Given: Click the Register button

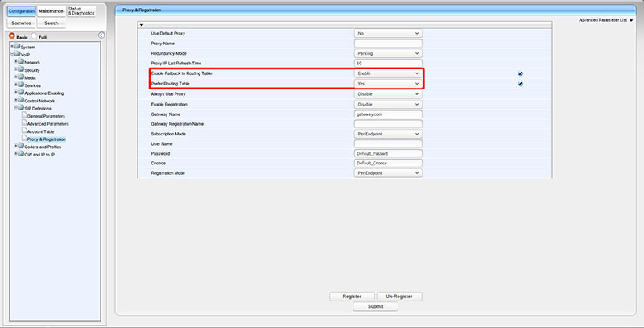Looking at the screenshot, I should [x=352, y=297].
